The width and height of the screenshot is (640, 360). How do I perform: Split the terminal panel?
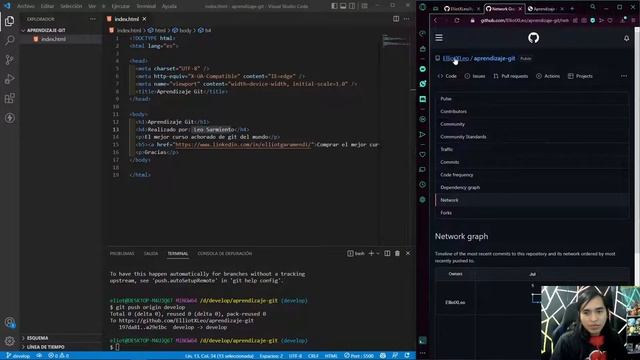(x=387, y=253)
